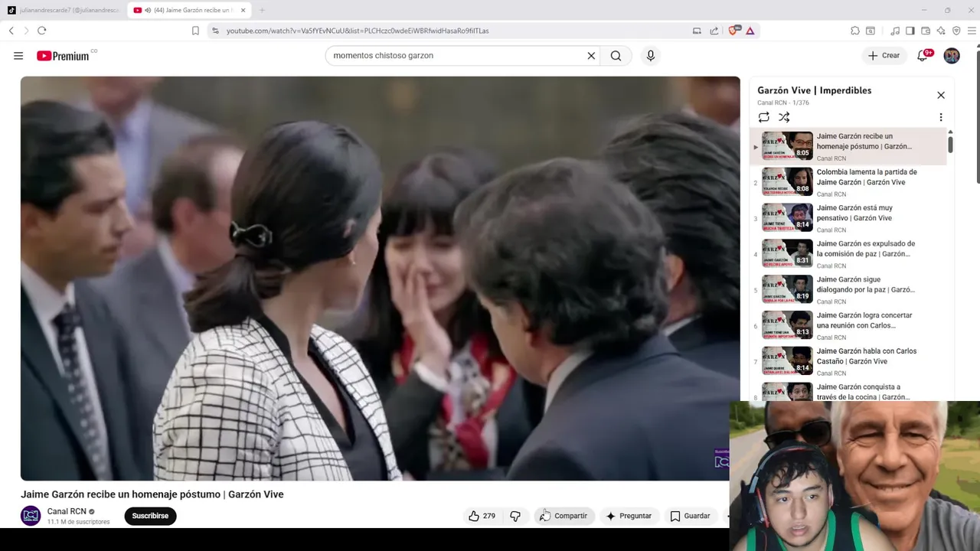Close the Garzón Vive playlist panel
This screenshot has width=980, height=551.
941,95
